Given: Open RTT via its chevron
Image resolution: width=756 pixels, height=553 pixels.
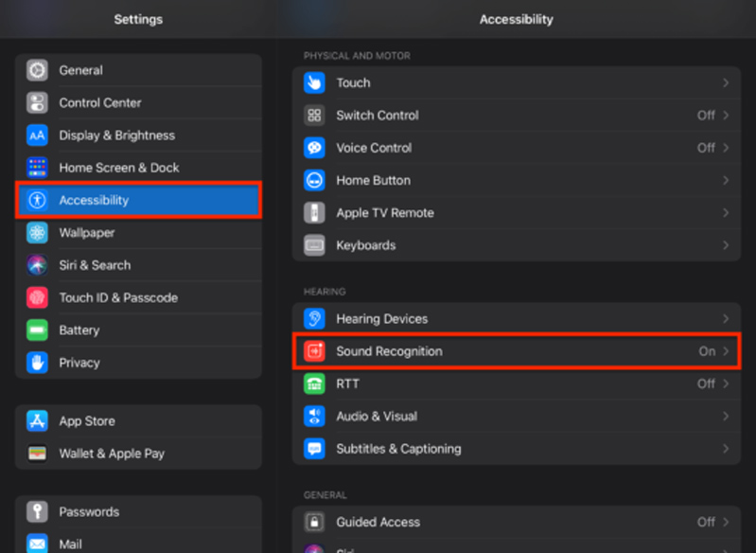Looking at the screenshot, I should tap(726, 384).
